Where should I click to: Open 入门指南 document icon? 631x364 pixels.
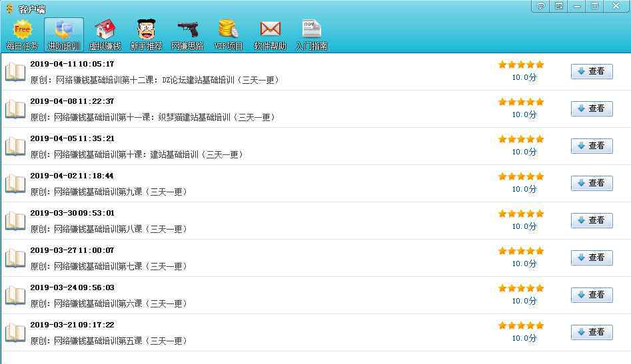point(311,35)
